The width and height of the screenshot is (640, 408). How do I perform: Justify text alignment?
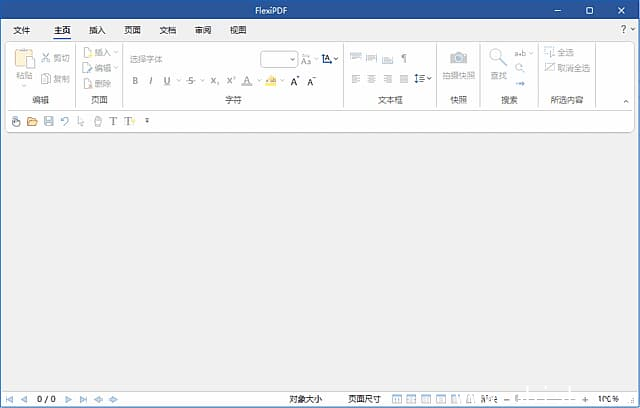click(404, 79)
